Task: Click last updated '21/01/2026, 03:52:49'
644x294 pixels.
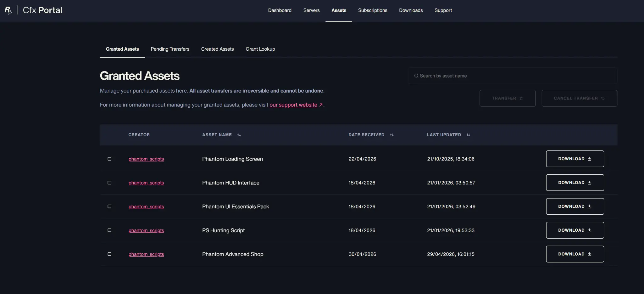Action: tap(451, 206)
